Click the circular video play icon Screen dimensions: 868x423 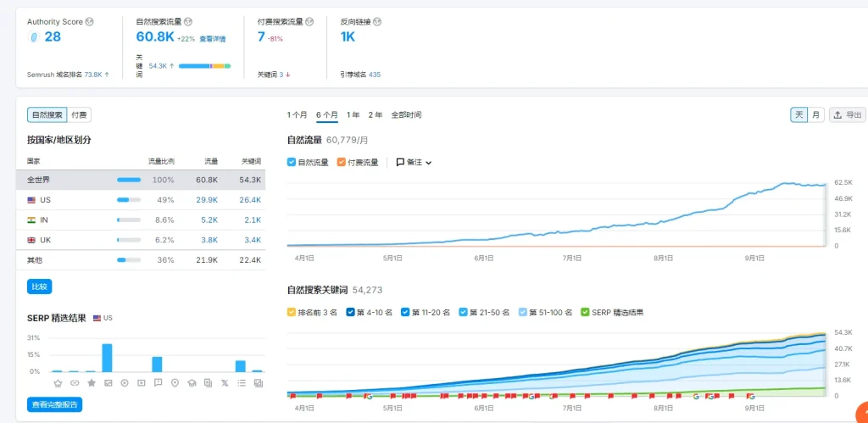pyautogui.click(x=125, y=382)
